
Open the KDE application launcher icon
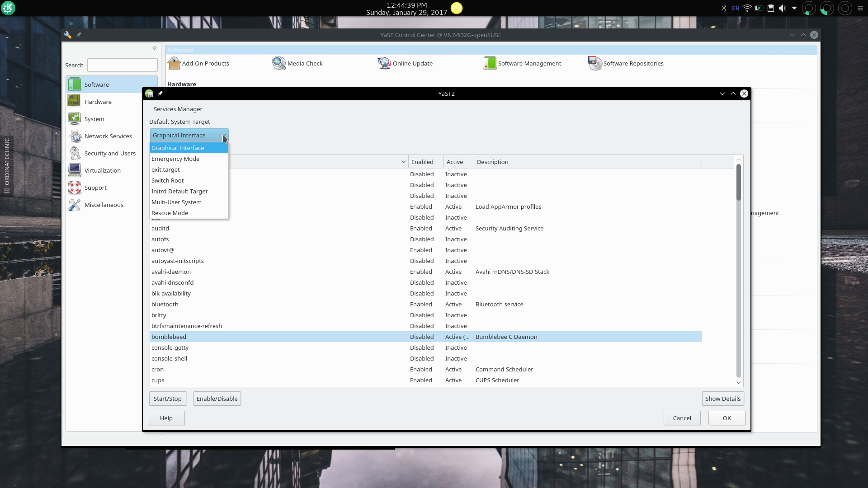point(8,8)
